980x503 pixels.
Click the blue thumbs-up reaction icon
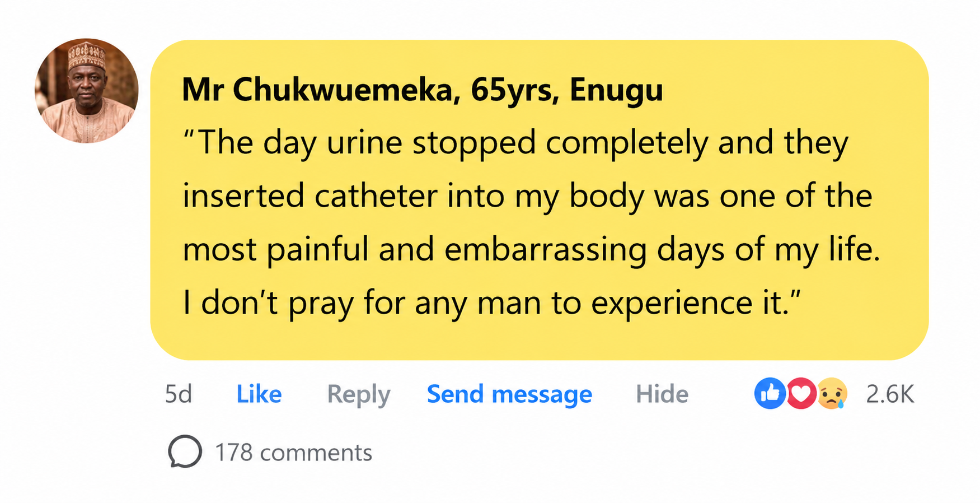pos(770,393)
